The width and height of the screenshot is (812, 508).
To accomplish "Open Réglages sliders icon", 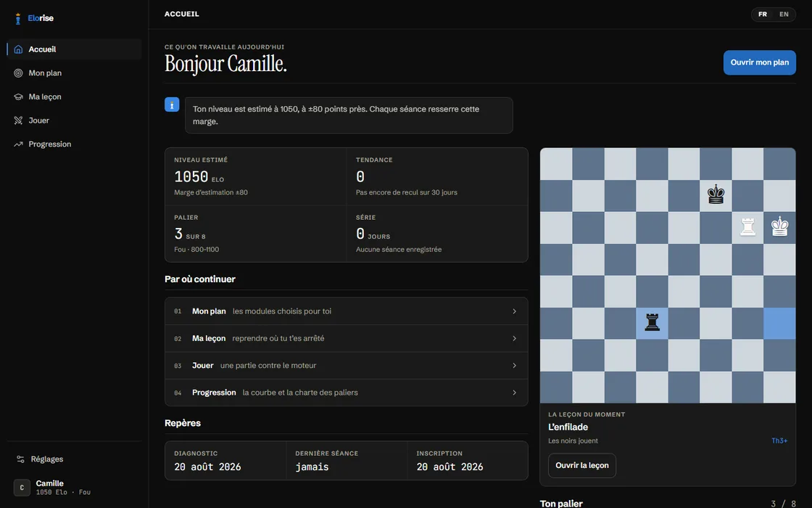I will pyautogui.click(x=20, y=459).
